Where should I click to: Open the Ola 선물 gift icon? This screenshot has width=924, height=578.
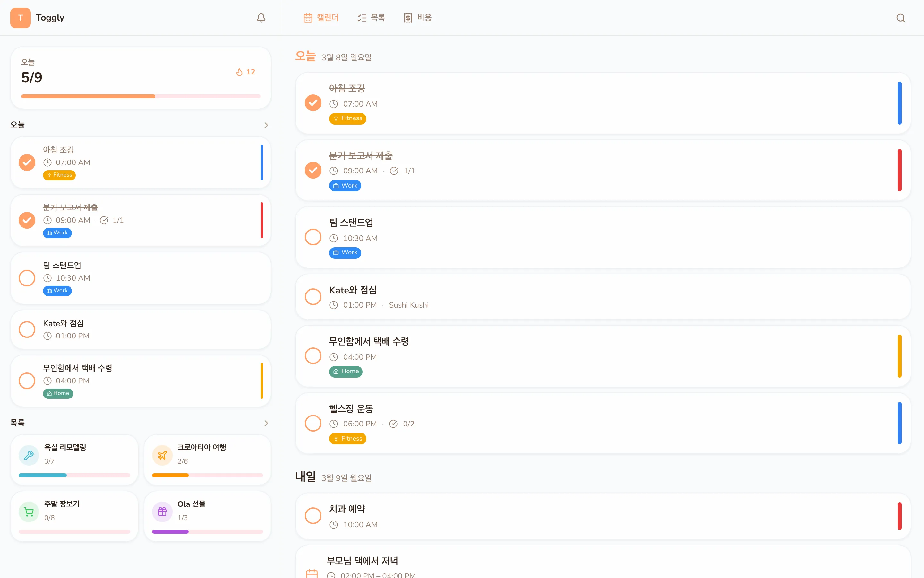pos(162,512)
